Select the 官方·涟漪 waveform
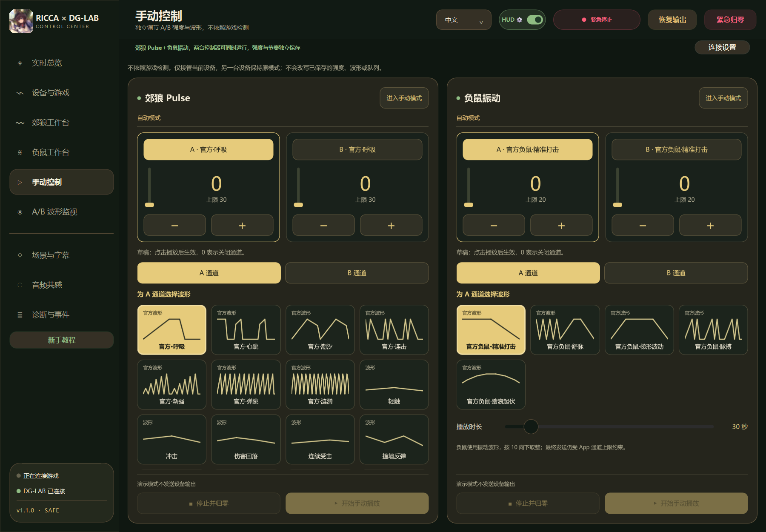The width and height of the screenshot is (766, 532). [x=320, y=385]
